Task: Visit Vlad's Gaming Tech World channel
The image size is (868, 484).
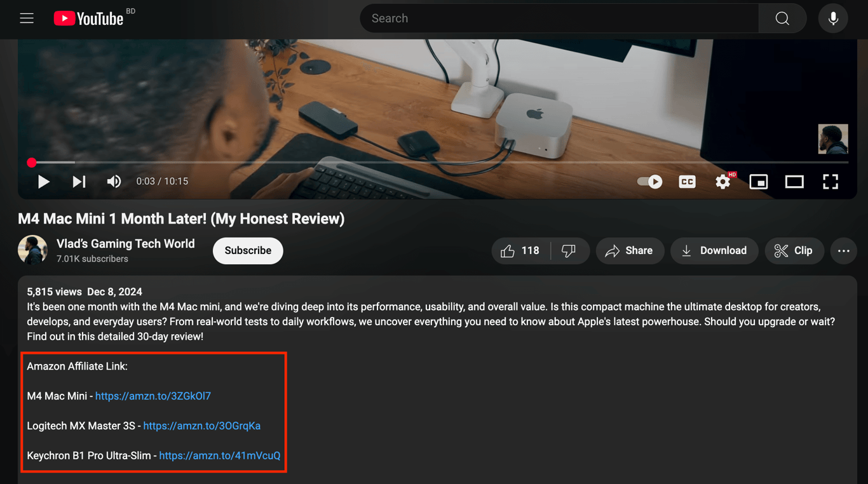Action: (x=125, y=243)
